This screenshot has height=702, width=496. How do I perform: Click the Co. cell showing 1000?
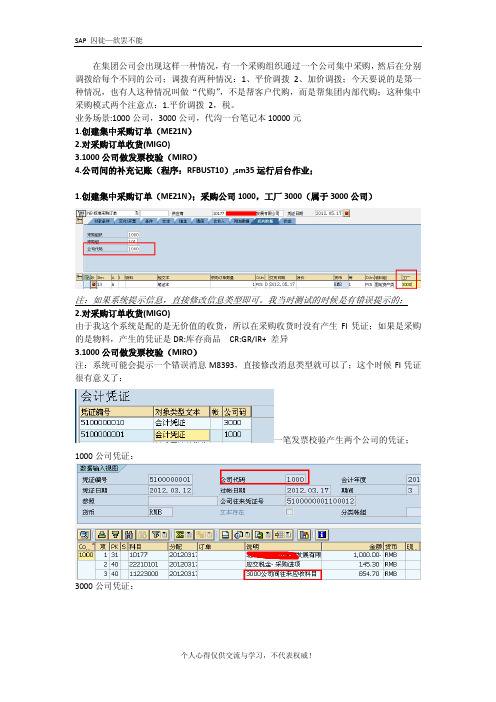pos(86,555)
